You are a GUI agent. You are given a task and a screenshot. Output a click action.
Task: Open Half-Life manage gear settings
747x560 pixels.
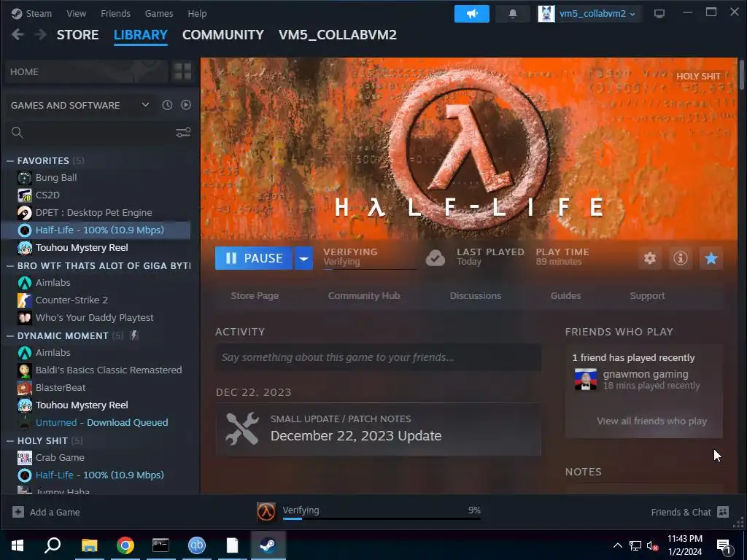650,258
